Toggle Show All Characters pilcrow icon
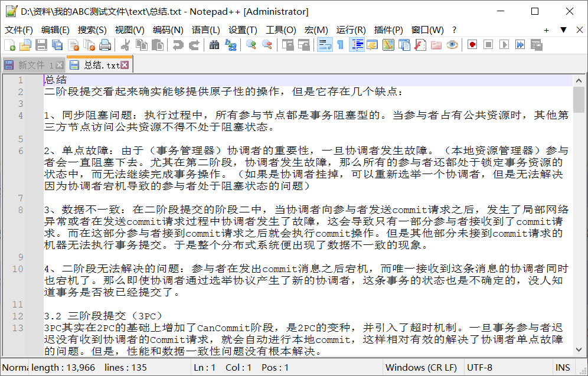This screenshot has width=588, height=376. pyautogui.click(x=340, y=45)
